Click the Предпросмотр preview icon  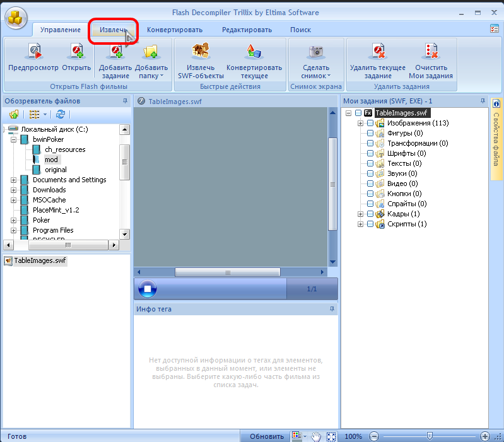tap(35, 52)
